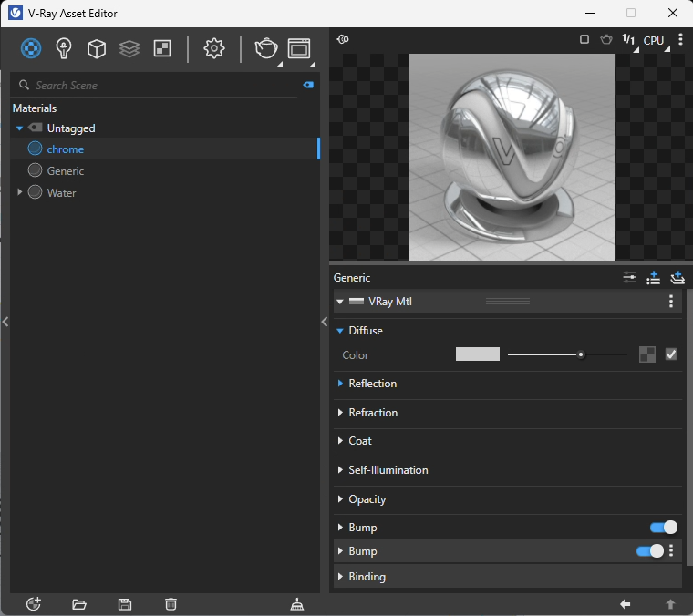Collapse the Diffuse section

click(340, 331)
